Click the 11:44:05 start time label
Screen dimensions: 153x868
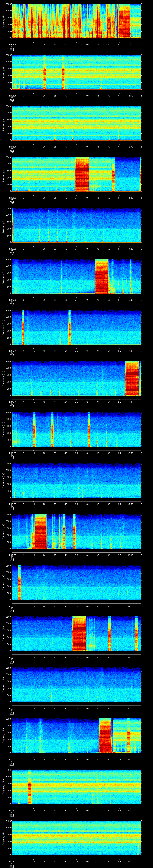(12, 300)
